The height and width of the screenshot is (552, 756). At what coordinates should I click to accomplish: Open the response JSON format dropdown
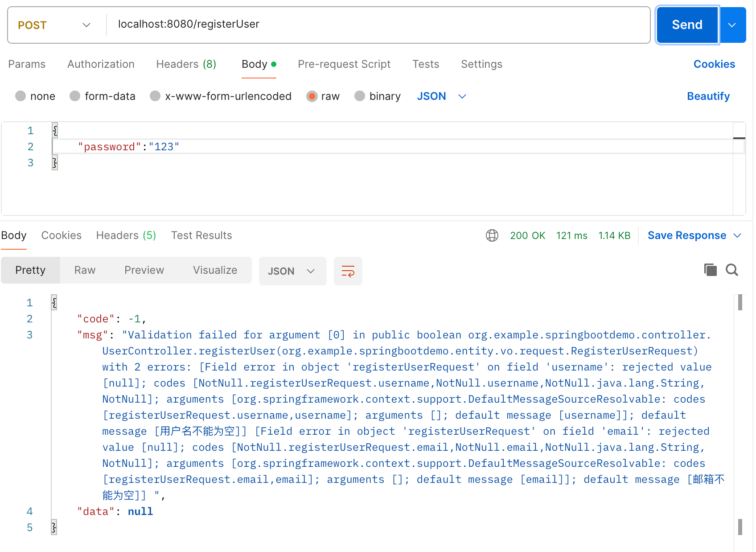point(292,271)
